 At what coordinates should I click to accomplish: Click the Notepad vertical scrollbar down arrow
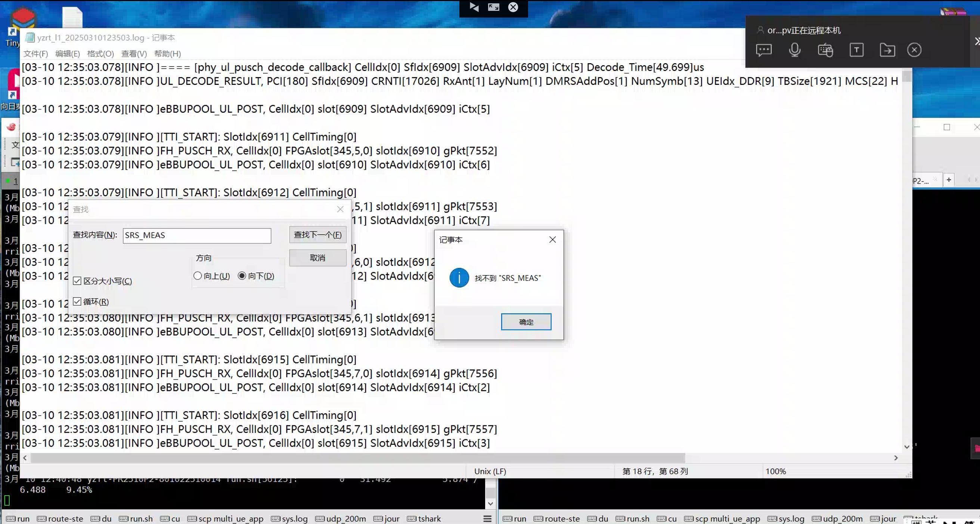906,446
